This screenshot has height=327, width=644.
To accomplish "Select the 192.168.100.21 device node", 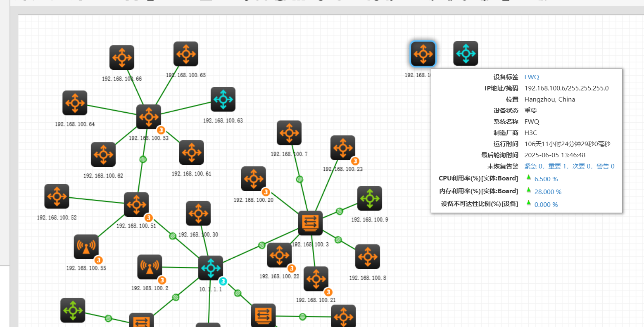I will point(316,279).
